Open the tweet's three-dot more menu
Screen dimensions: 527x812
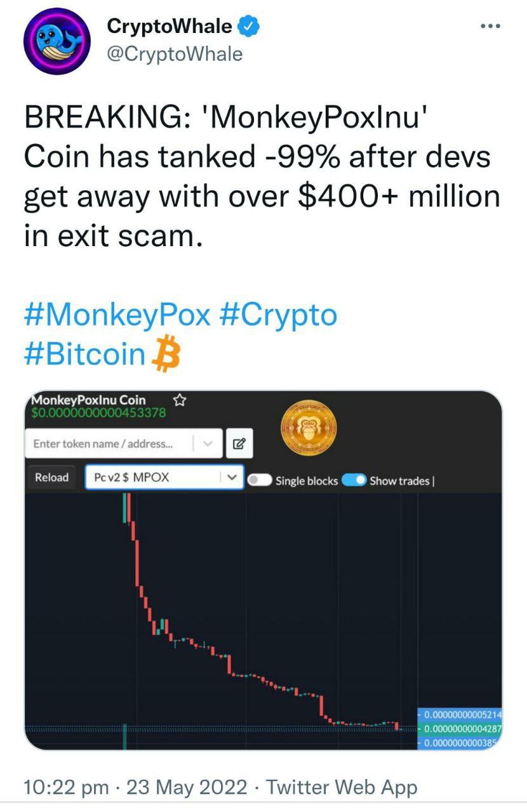coord(490,27)
